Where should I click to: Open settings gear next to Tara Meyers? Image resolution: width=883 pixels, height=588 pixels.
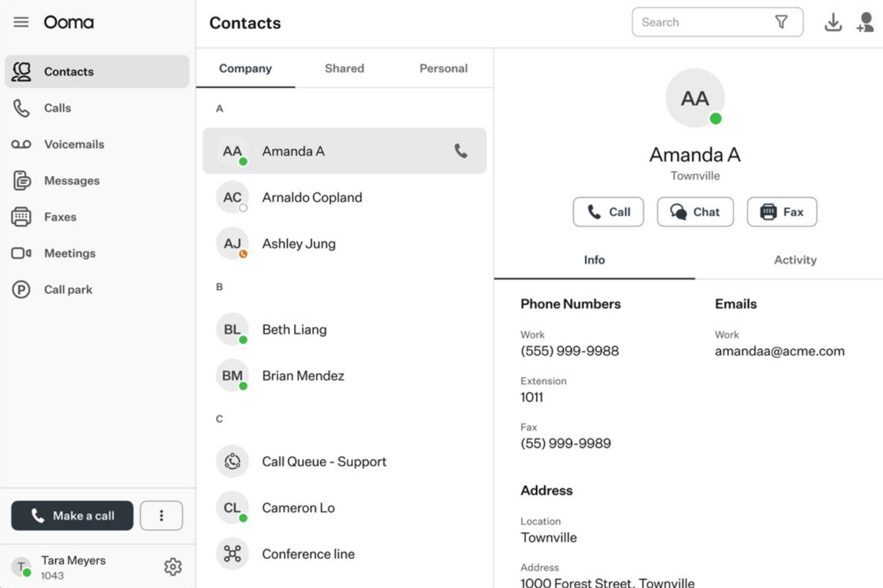[x=172, y=566]
